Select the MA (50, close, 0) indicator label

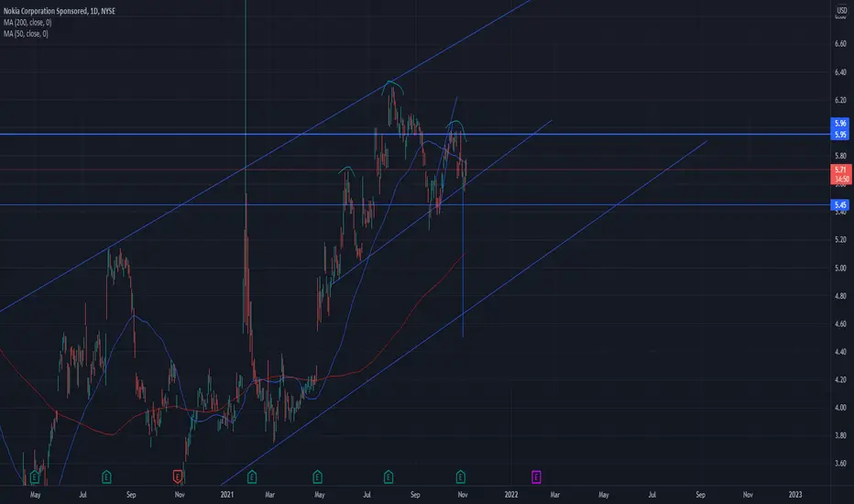(27, 34)
